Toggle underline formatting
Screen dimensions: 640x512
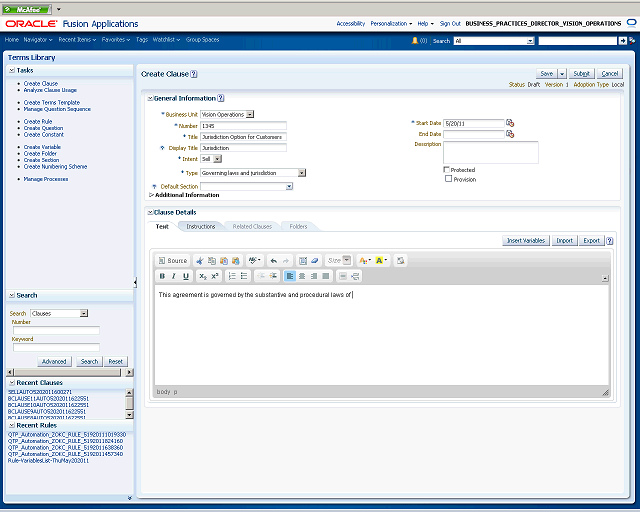186,276
